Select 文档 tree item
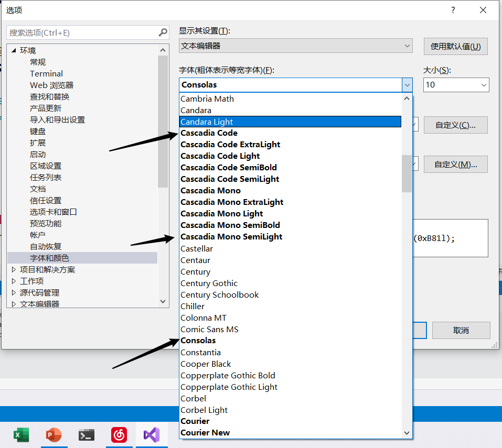Screen dimensions: 502x448 (x=38, y=189)
